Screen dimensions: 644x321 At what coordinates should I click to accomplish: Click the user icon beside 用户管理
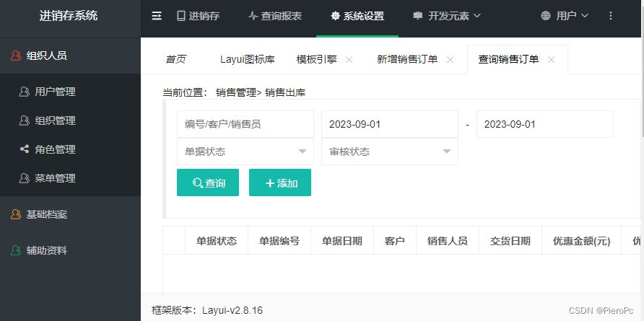[x=25, y=92]
